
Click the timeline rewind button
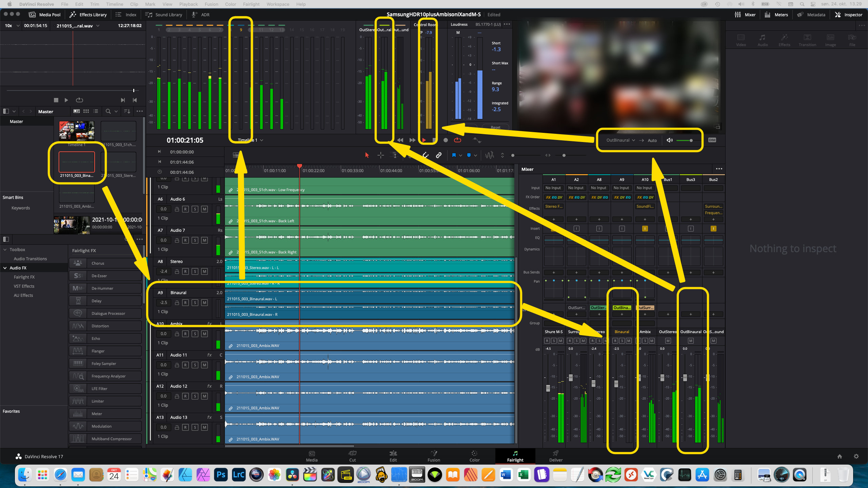(400, 140)
